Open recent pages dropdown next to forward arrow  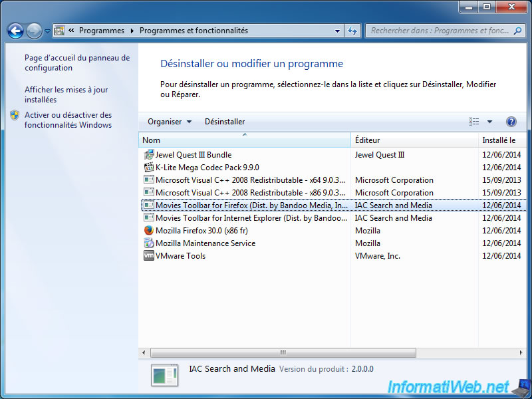[x=47, y=31]
